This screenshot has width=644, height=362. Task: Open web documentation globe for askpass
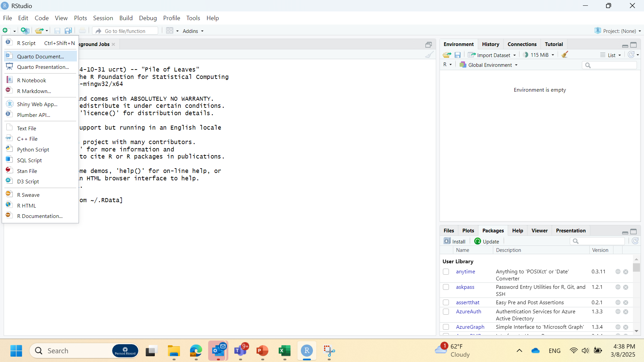[x=618, y=287]
